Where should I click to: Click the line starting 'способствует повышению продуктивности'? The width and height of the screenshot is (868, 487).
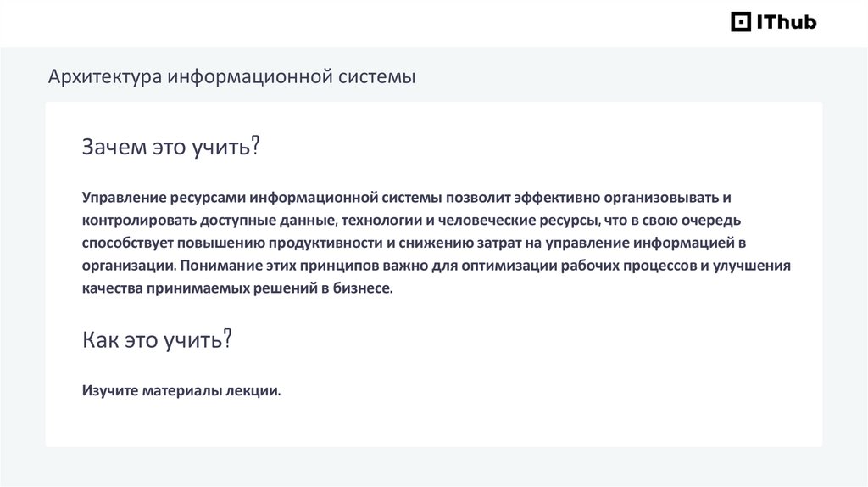(414, 243)
